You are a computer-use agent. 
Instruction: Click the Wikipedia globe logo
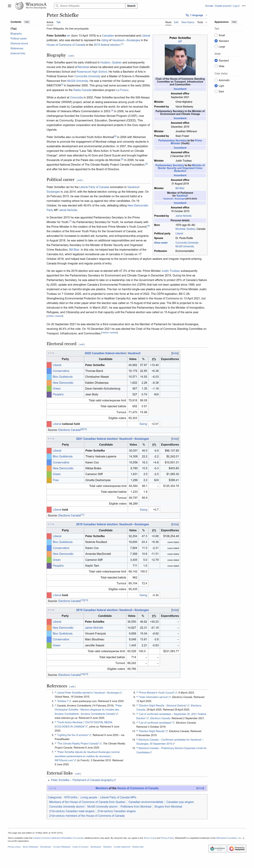point(20,6)
